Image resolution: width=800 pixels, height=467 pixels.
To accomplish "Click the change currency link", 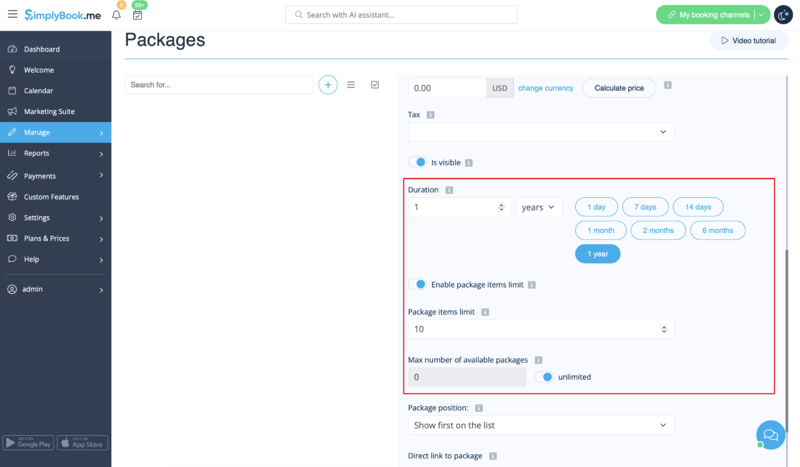I will coord(545,88).
